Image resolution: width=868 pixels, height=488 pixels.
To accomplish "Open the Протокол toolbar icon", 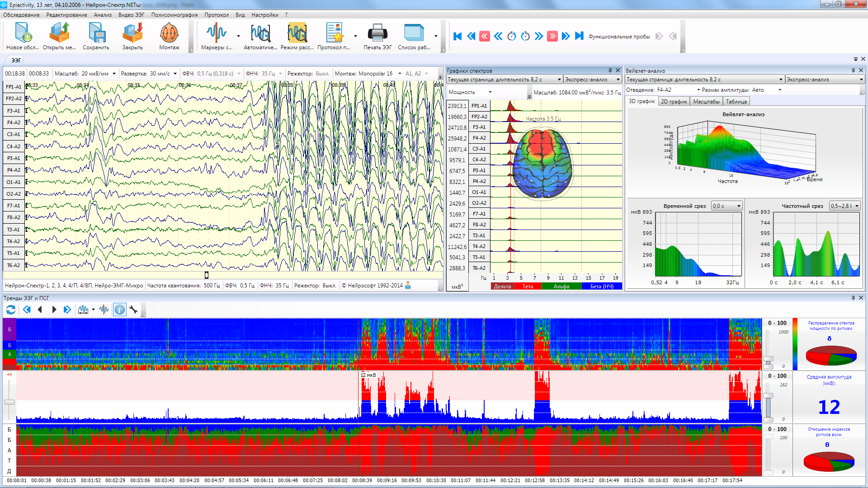I will click(x=334, y=34).
